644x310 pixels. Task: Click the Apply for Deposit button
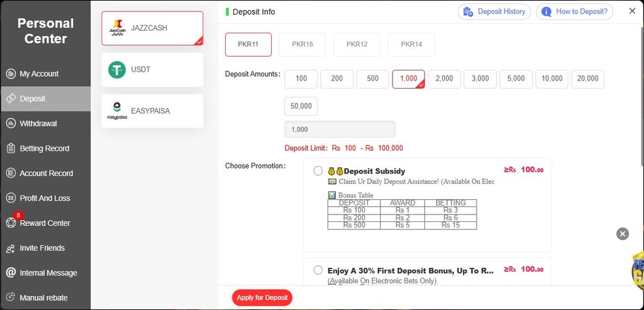pos(262,297)
